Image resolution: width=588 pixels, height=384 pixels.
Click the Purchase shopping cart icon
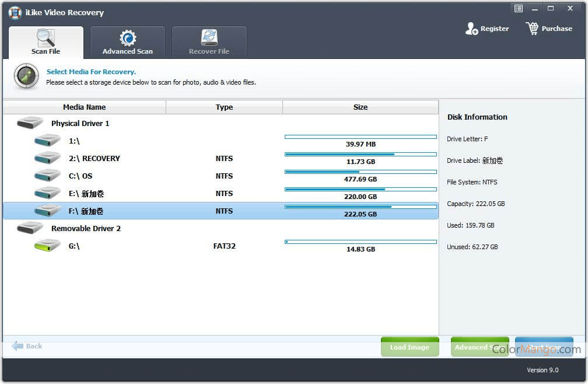tap(532, 29)
